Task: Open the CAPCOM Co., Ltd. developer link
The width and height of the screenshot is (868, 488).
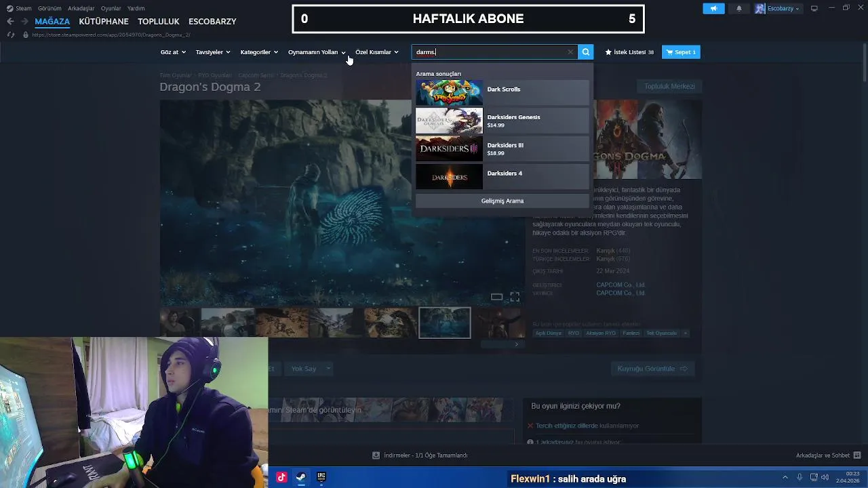Action: 620,285
